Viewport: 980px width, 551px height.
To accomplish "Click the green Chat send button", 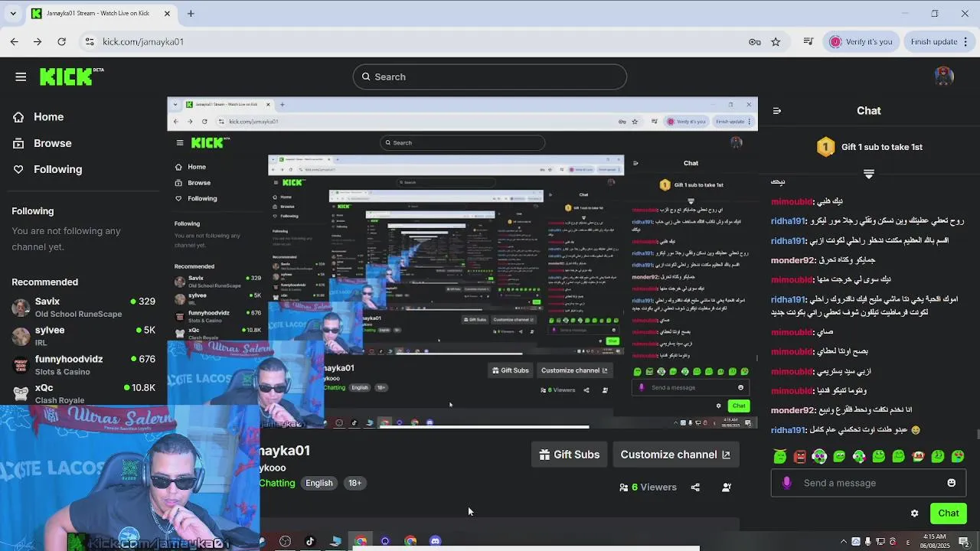I will click(948, 514).
